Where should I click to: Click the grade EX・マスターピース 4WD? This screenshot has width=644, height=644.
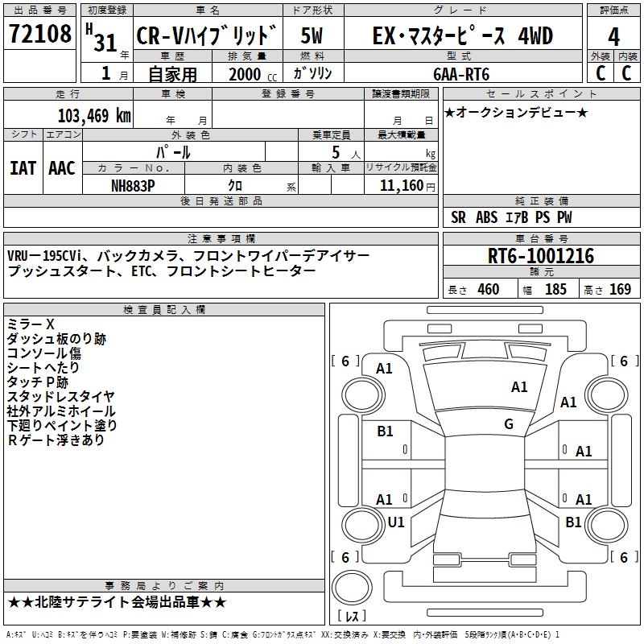click(x=462, y=35)
